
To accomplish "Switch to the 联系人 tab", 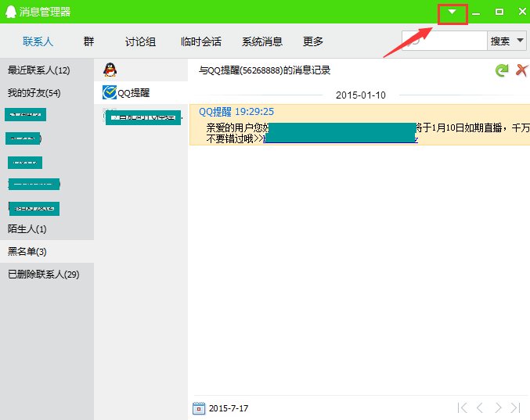I will click(x=38, y=41).
